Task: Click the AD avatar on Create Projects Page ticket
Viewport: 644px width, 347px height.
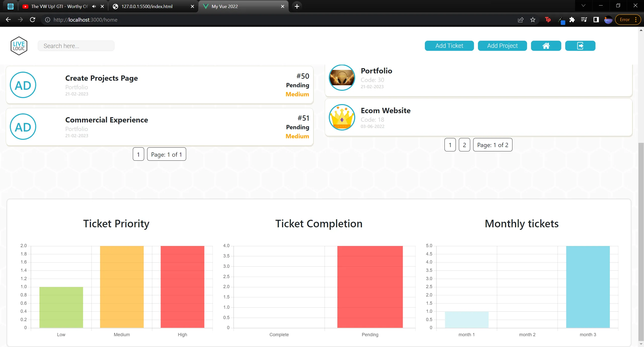Action: click(x=23, y=85)
